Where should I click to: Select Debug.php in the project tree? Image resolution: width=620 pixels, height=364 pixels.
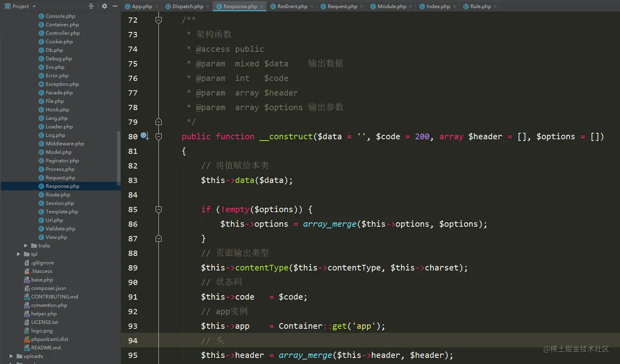coord(59,59)
